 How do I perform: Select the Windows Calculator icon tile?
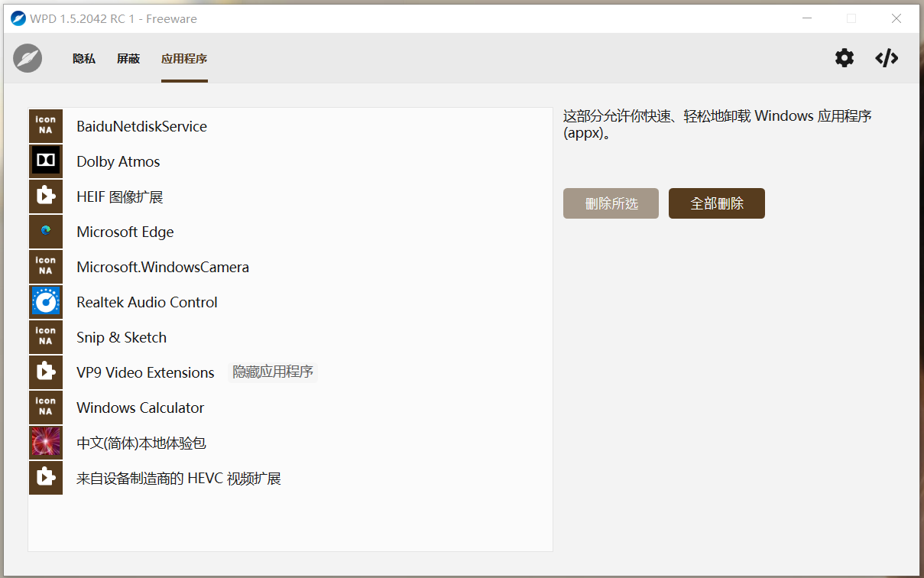46,408
